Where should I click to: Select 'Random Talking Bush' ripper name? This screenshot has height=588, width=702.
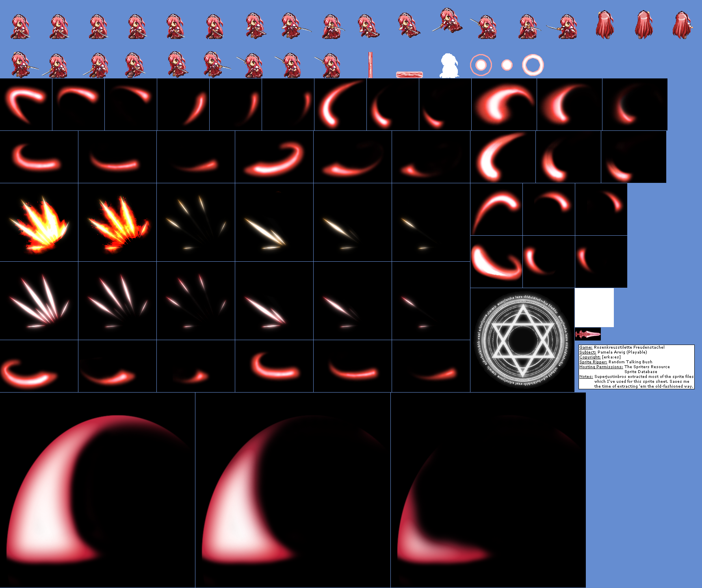630,362
